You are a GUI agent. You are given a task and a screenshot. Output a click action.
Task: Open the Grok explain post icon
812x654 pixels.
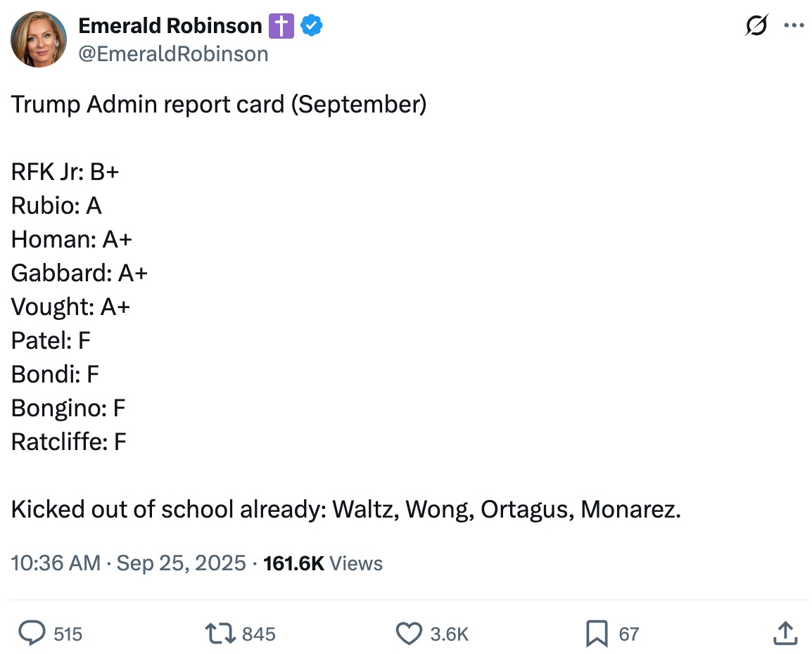(758, 26)
